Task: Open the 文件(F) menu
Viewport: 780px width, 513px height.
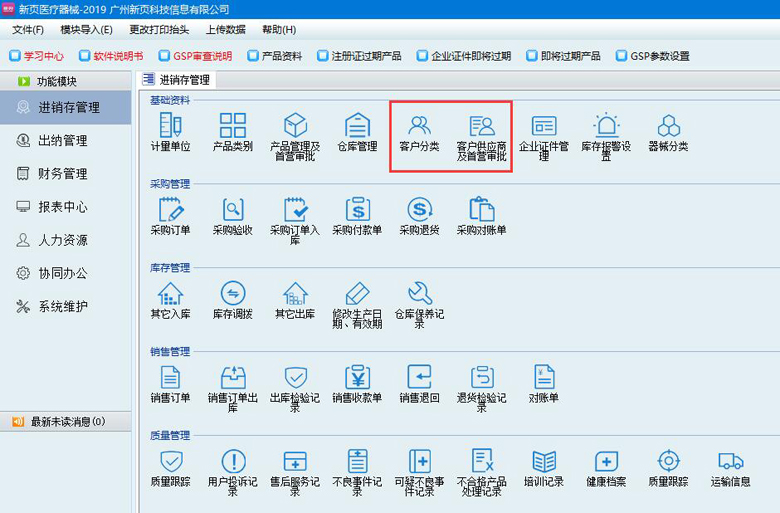Action: click(x=28, y=30)
